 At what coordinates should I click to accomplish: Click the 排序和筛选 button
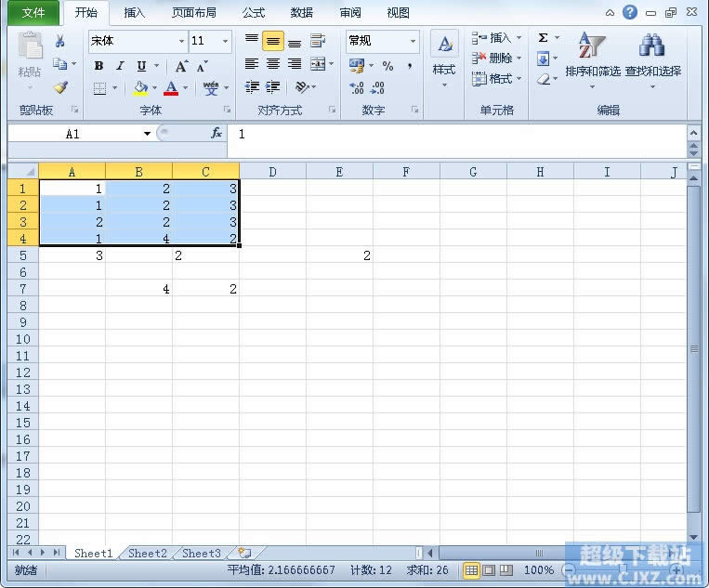[x=592, y=58]
